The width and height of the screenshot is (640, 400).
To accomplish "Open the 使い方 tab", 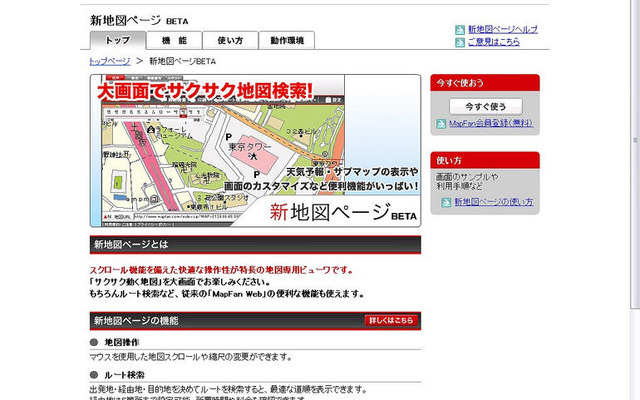I will pos(230,40).
